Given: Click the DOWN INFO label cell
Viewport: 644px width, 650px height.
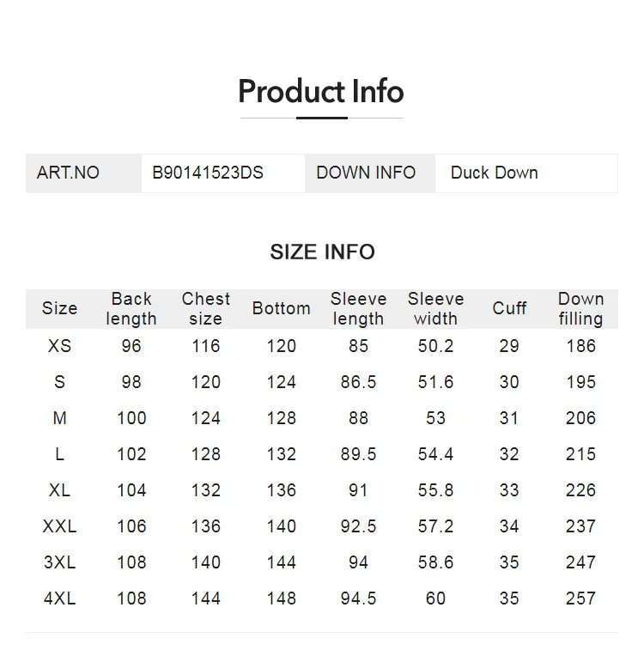Looking at the screenshot, I should pos(370,173).
